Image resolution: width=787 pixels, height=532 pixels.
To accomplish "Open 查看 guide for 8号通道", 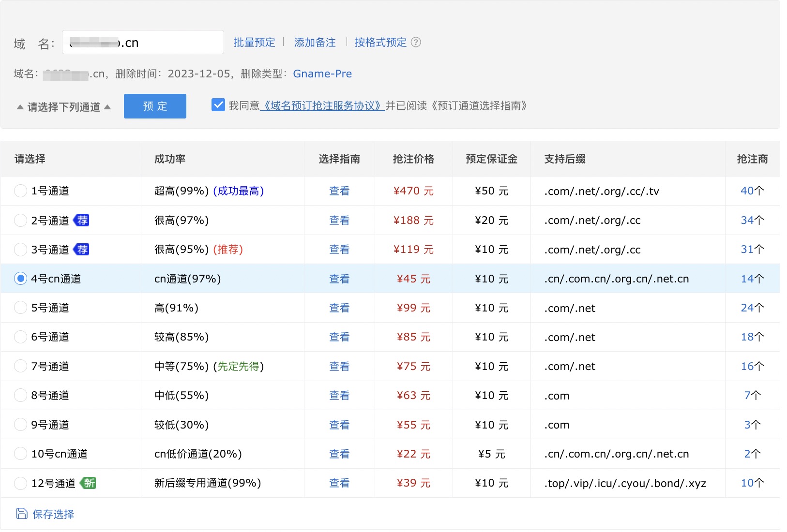I will 339,395.
